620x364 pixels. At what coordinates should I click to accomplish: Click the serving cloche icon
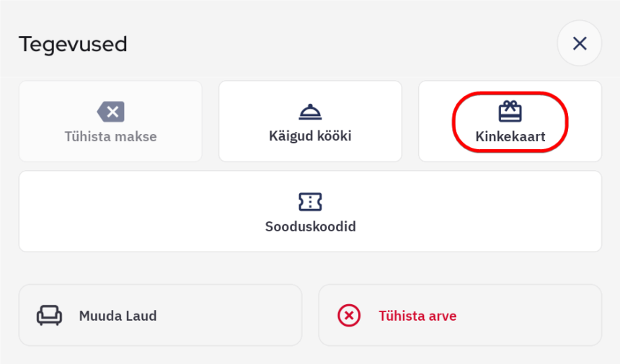pyautogui.click(x=310, y=112)
